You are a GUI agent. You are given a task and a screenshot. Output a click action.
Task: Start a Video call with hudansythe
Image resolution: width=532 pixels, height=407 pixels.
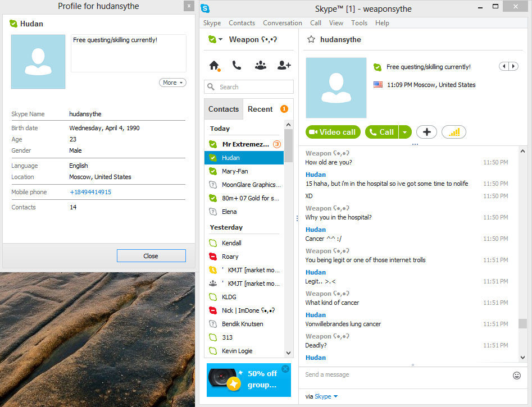[333, 132]
